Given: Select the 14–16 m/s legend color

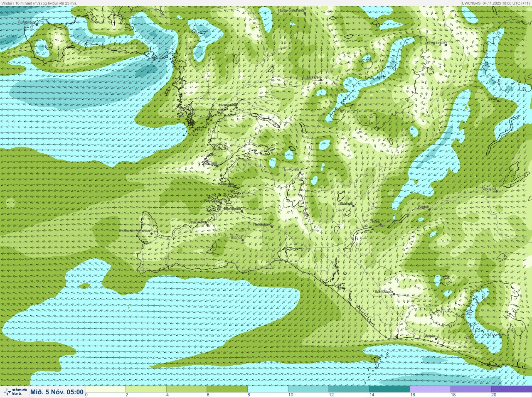Looking at the screenshot, I should 389,389.
